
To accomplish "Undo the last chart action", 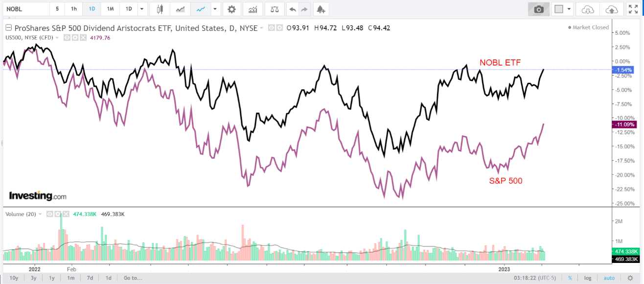I will 293,9.
